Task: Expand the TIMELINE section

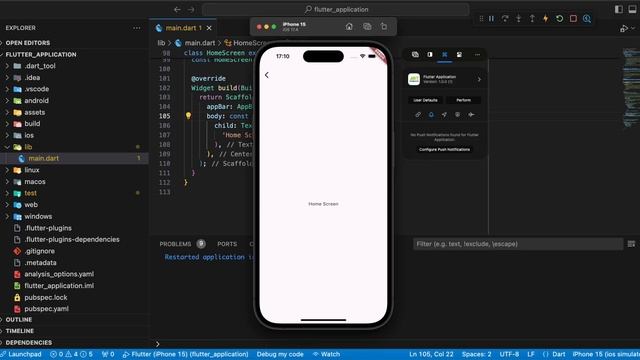Action: [20, 331]
